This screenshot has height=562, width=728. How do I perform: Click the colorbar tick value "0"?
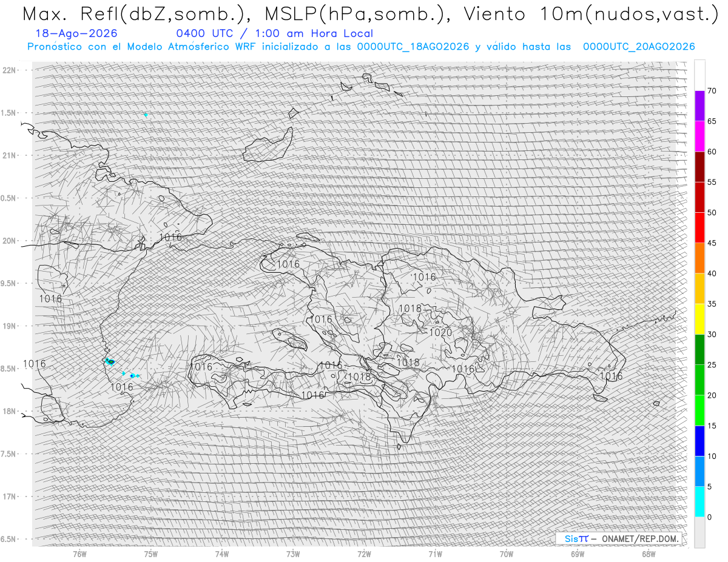(709, 517)
